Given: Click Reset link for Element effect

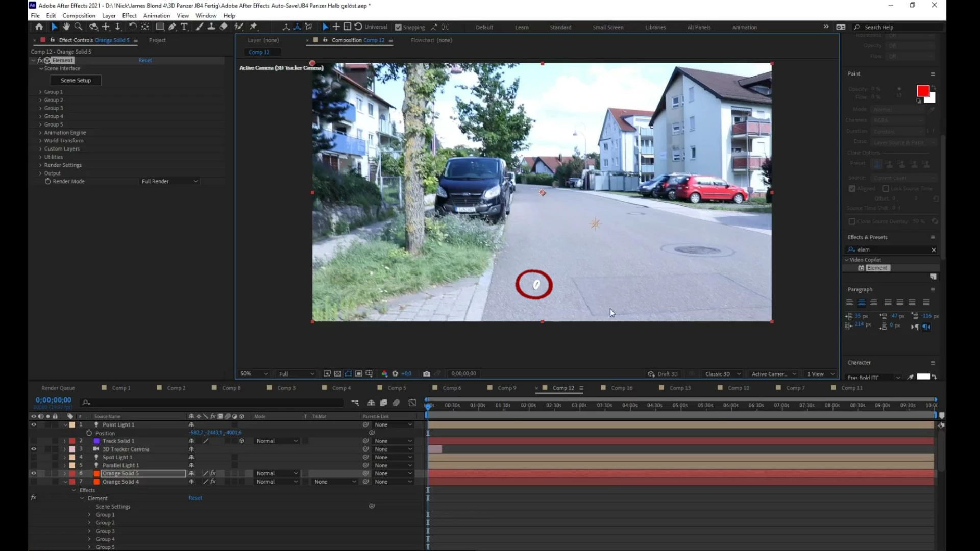Looking at the screenshot, I should [145, 60].
